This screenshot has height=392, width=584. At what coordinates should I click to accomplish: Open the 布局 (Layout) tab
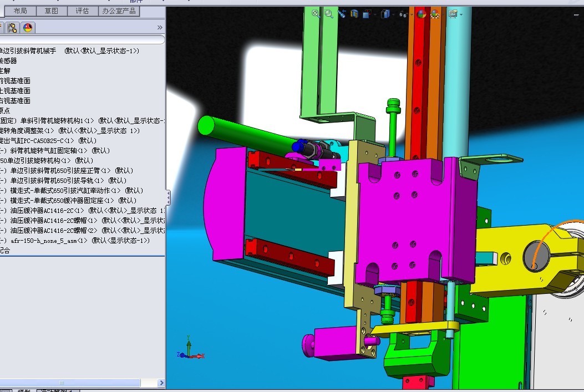[x=20, y=11]
